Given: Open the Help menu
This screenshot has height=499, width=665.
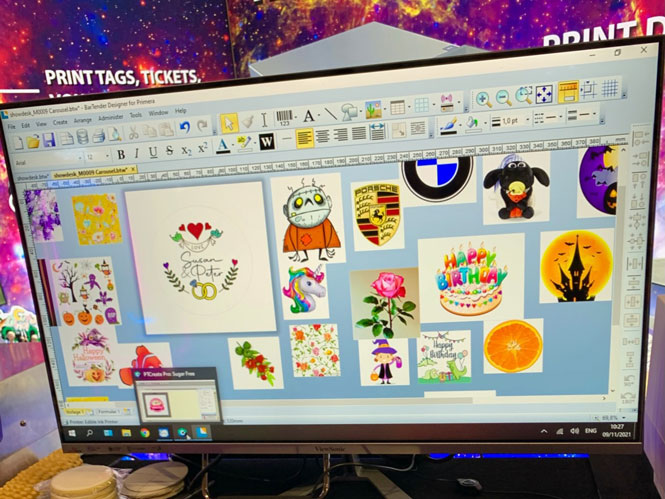Looking at the screenshot, I should pyautogui.click(x=181, y=111).
